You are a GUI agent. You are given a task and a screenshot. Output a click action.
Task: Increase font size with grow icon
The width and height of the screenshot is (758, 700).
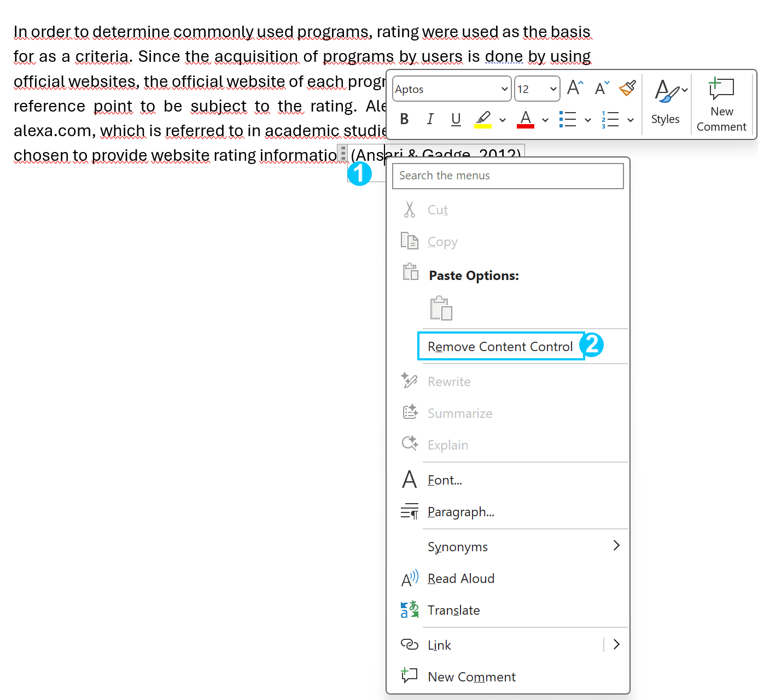(575, 87)
